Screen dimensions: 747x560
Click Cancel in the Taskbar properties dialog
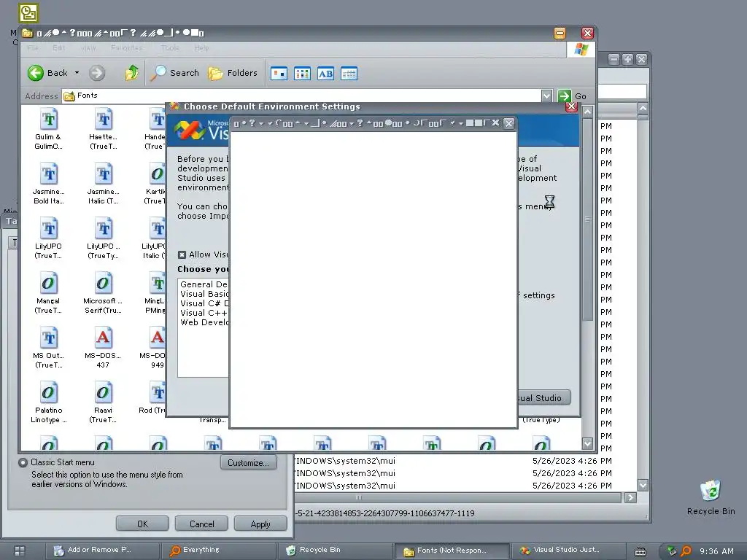[201, 524]
